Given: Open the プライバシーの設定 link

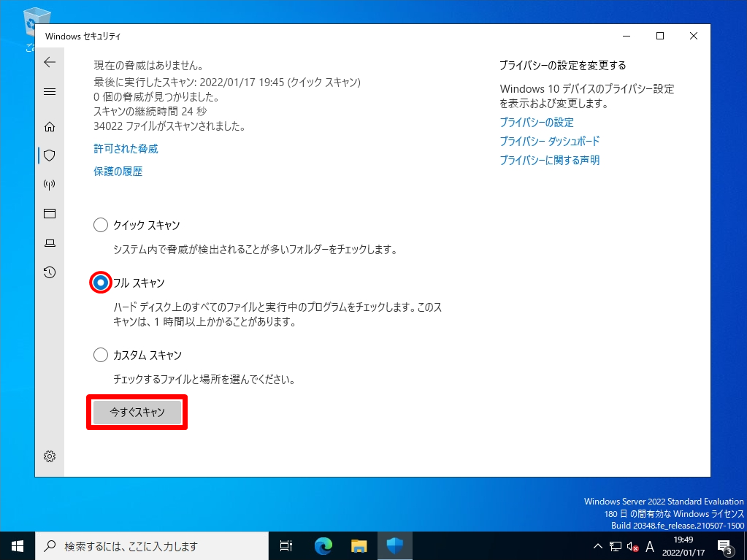Looking at the screenshot, I should [537, 123].
